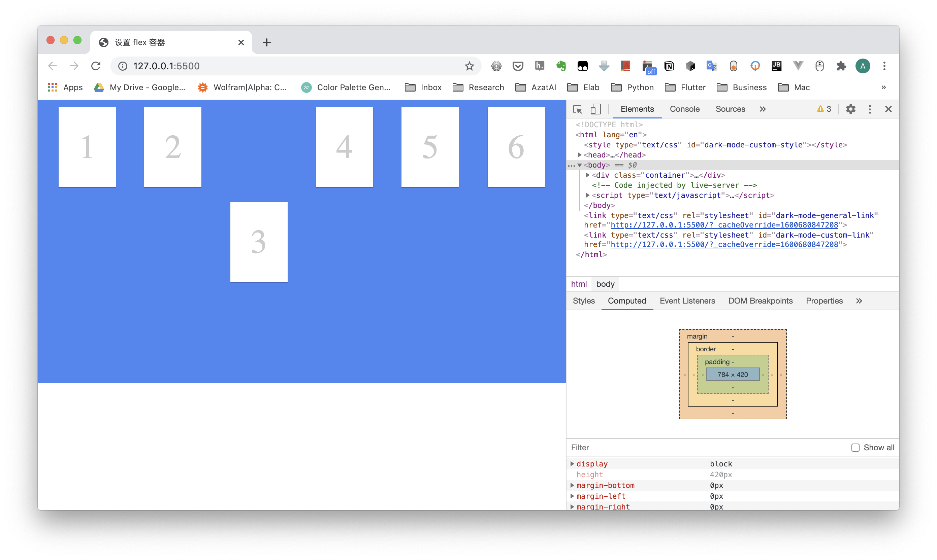
Task: Click the warnings count badge icon
Action: pos(822,109)
